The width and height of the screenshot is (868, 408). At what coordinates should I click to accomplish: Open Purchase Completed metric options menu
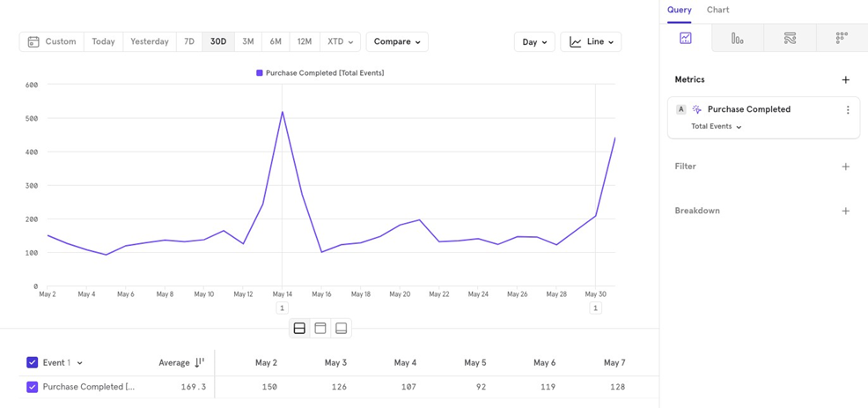point(848,110)
